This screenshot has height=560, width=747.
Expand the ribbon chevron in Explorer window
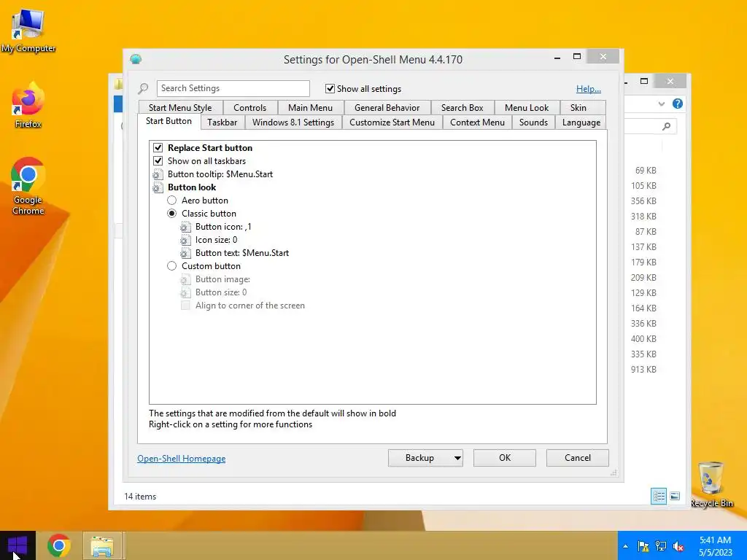(x=661, y=104)
